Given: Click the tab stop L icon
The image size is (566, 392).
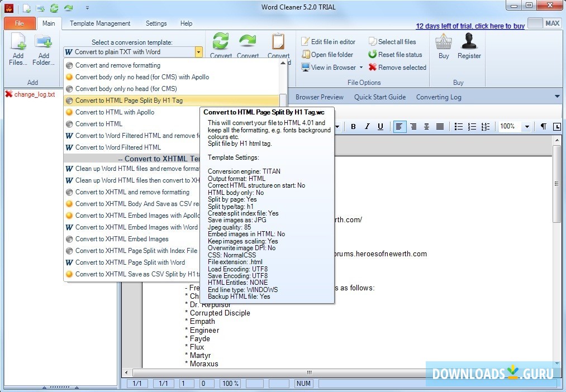Looking at the screenshot, I should [557, 127].
